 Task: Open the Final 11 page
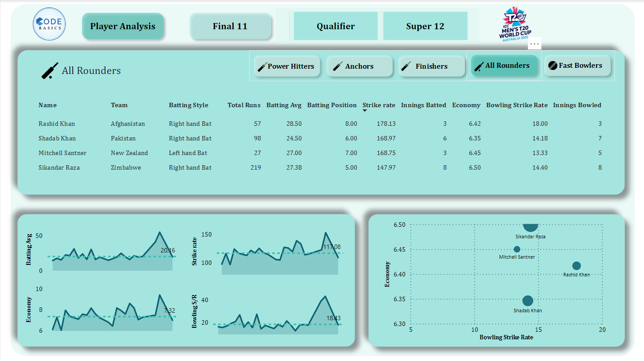point(230,26)
